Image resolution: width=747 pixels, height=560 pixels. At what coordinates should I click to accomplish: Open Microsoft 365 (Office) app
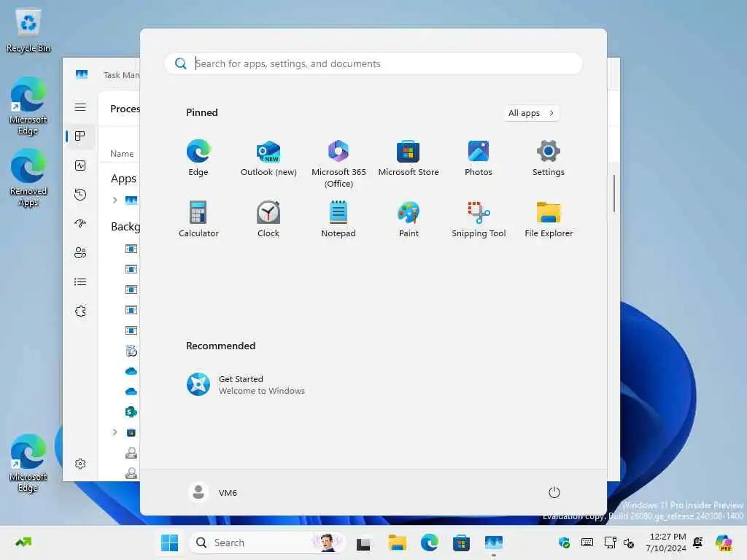coord(338,164)
